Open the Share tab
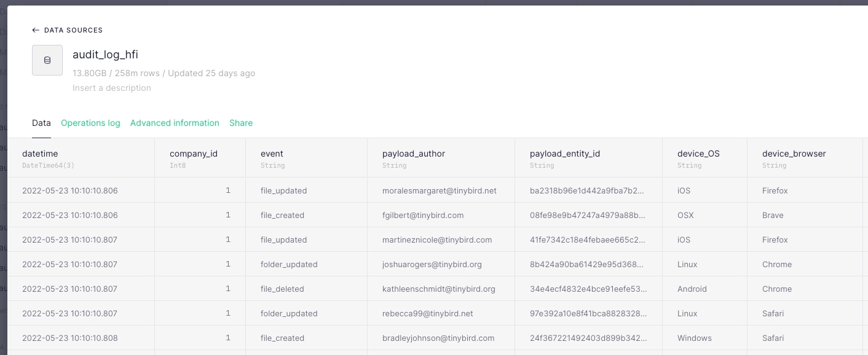The image size is (868, 355). tap(241, 123)
